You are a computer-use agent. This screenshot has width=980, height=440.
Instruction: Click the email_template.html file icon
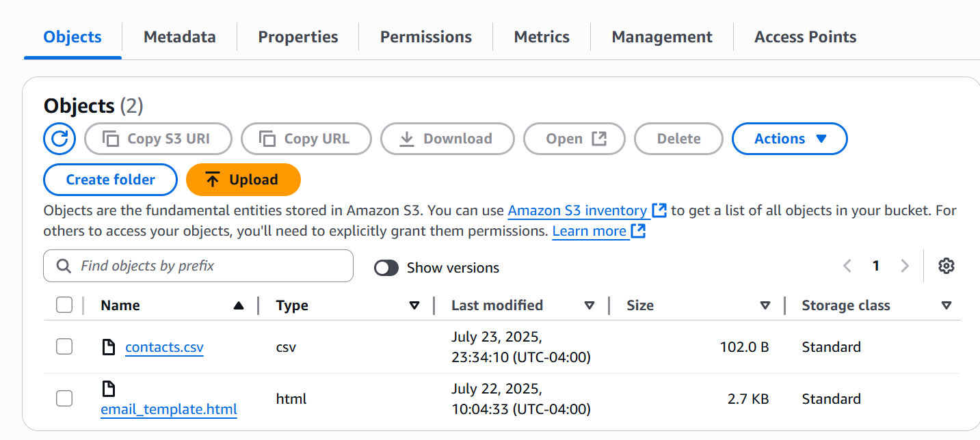click(x=108, y=389)
